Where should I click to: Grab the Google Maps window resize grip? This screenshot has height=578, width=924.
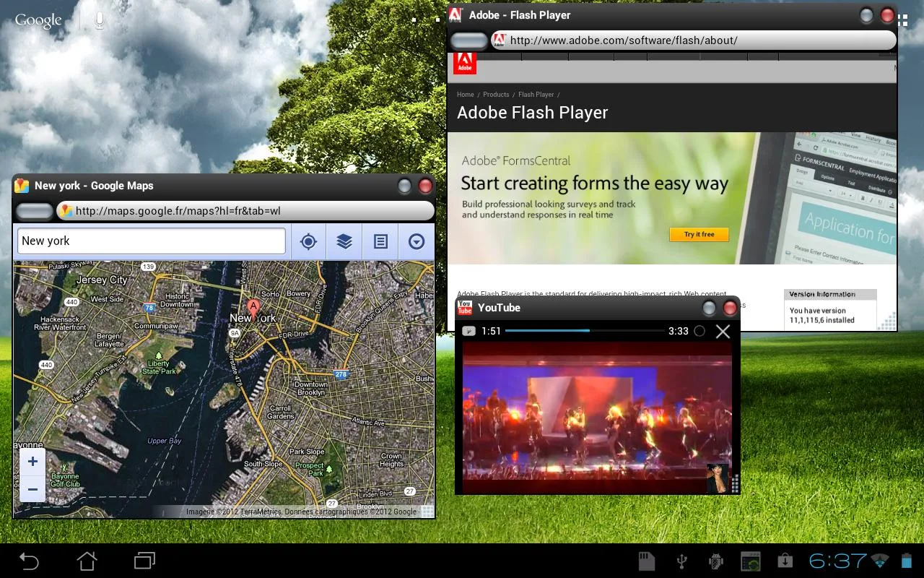[427, 512]
